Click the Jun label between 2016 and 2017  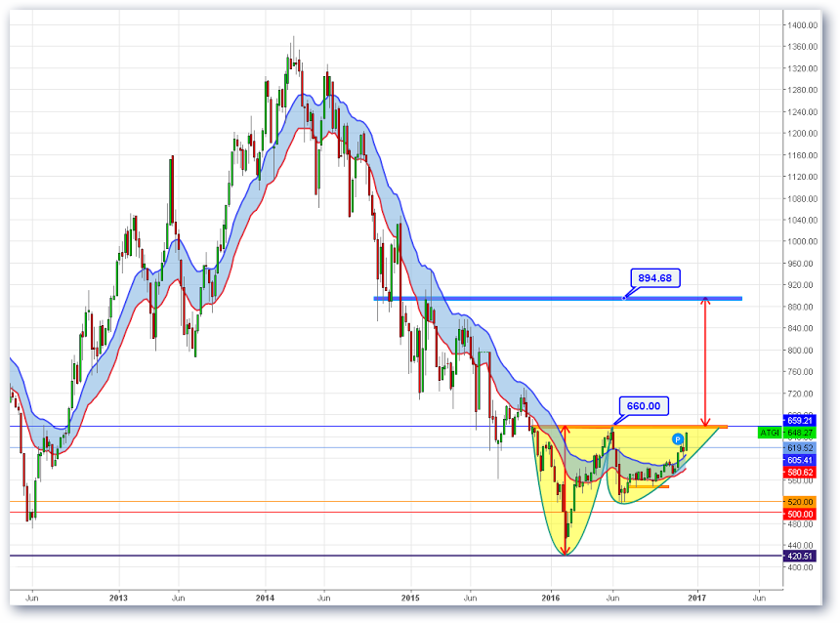click(x=612, y=598)
